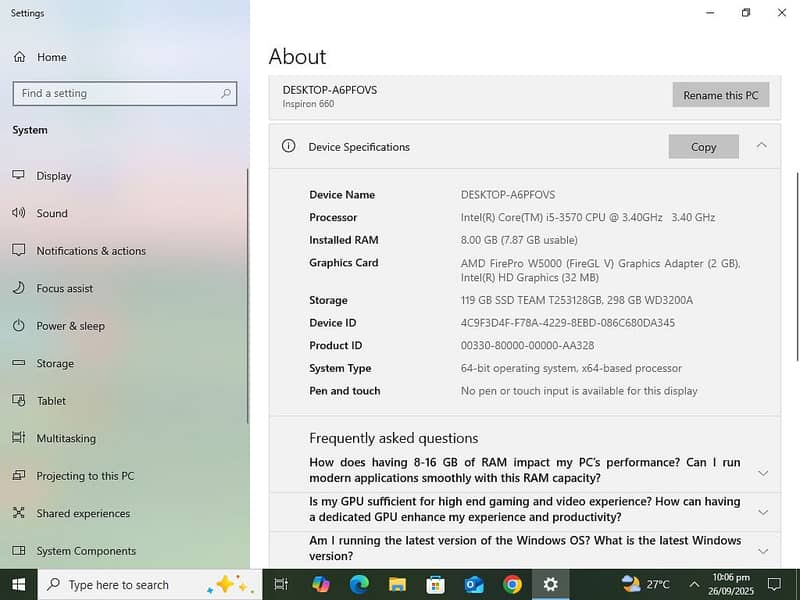800x600 pixels.
Task: Click the Device Specifications info icon
Action: point(288,146)
